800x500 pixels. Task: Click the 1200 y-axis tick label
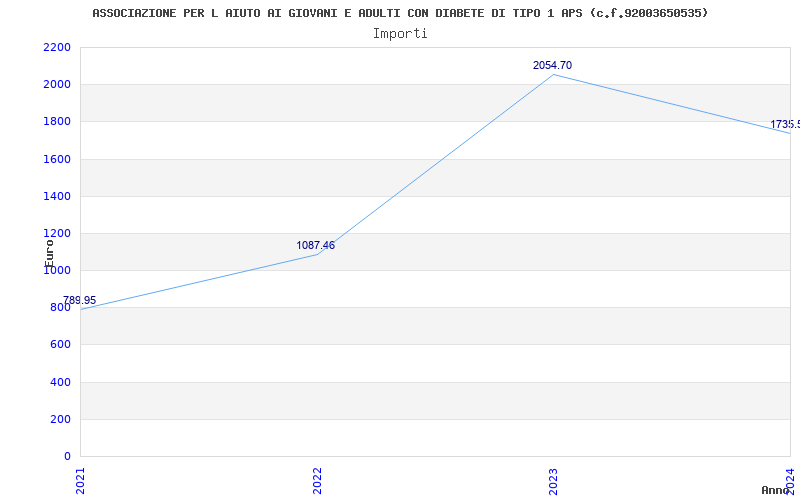point(57,234)
